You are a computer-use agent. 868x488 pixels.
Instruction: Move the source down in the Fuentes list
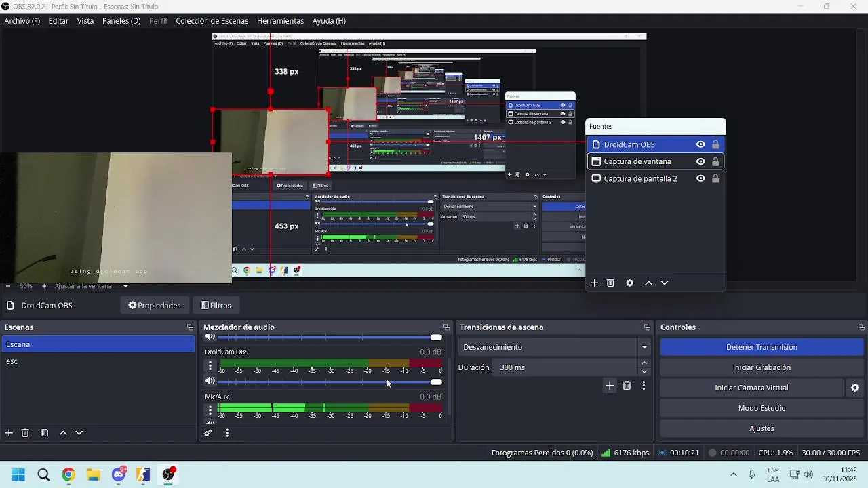click(x=665, y=283)
